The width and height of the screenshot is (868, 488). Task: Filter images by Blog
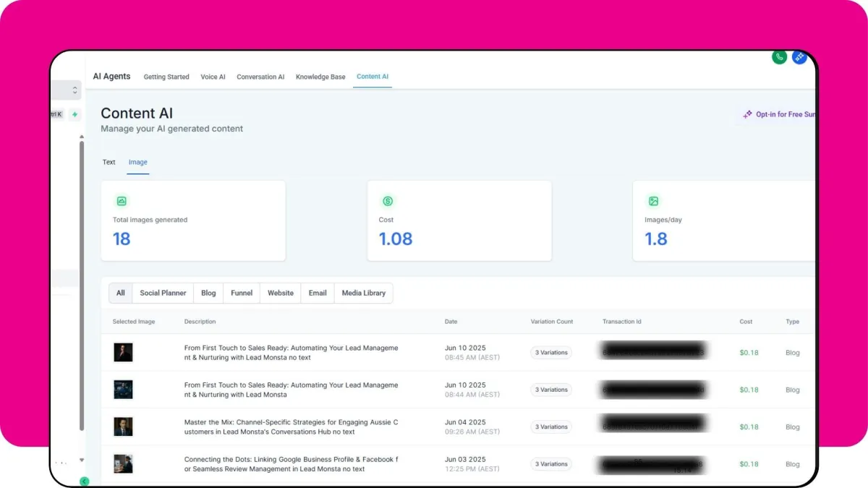209,293
